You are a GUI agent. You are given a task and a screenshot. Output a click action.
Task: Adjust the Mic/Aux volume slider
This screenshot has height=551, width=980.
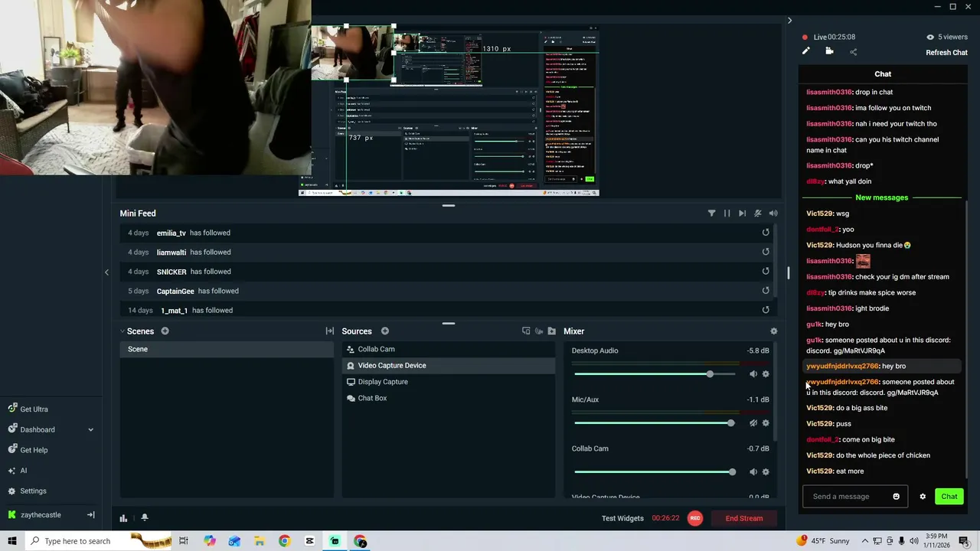(x=655, y=423)
